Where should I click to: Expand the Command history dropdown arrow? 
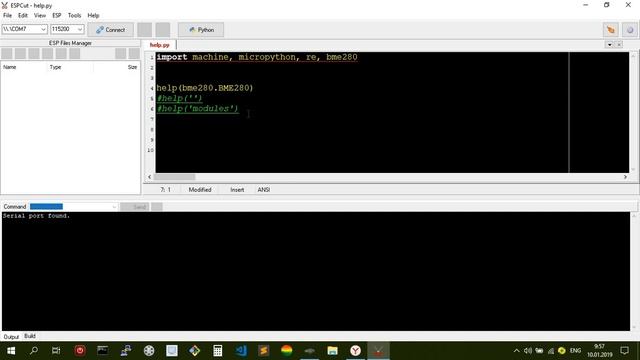pyautogui.click(x=114, y=207)
